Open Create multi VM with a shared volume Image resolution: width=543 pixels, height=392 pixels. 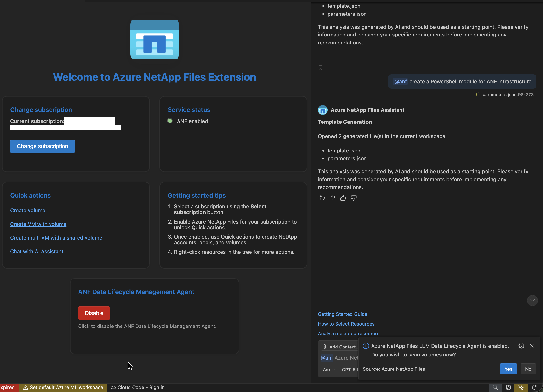56,238
